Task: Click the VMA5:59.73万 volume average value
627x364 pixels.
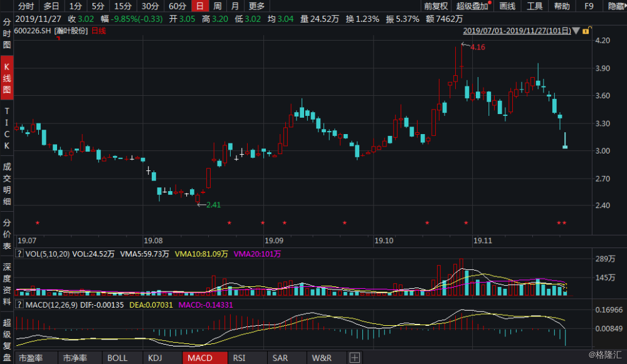Action: (144, 254)
